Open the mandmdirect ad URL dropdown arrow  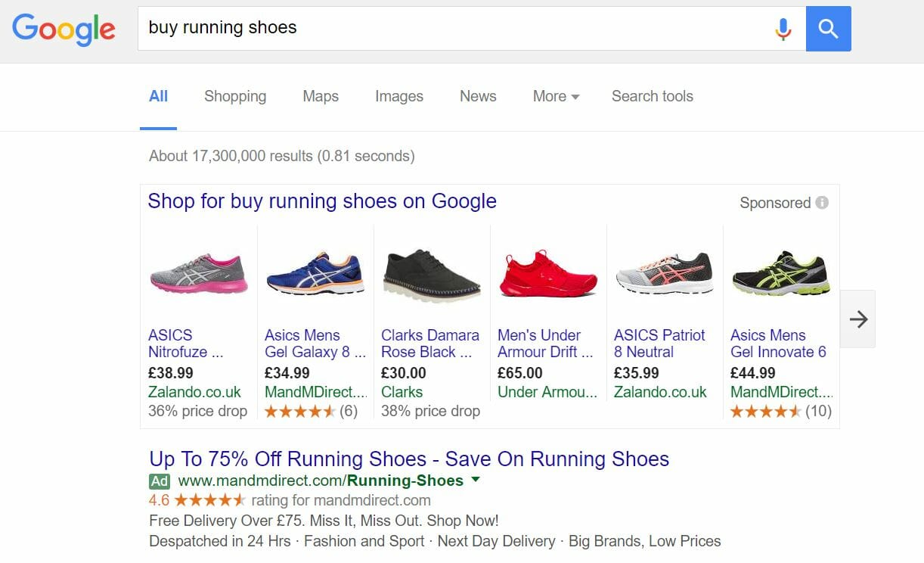(476, 480)
